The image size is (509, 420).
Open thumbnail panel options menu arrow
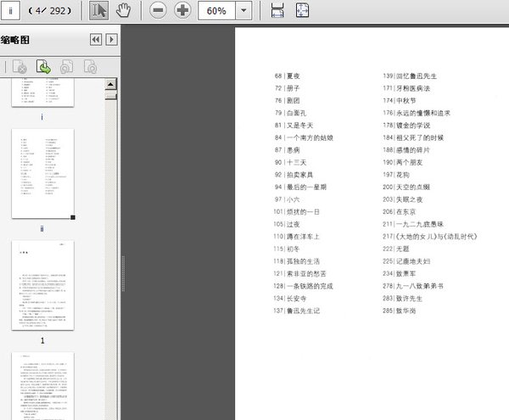[x=111, y=39]
